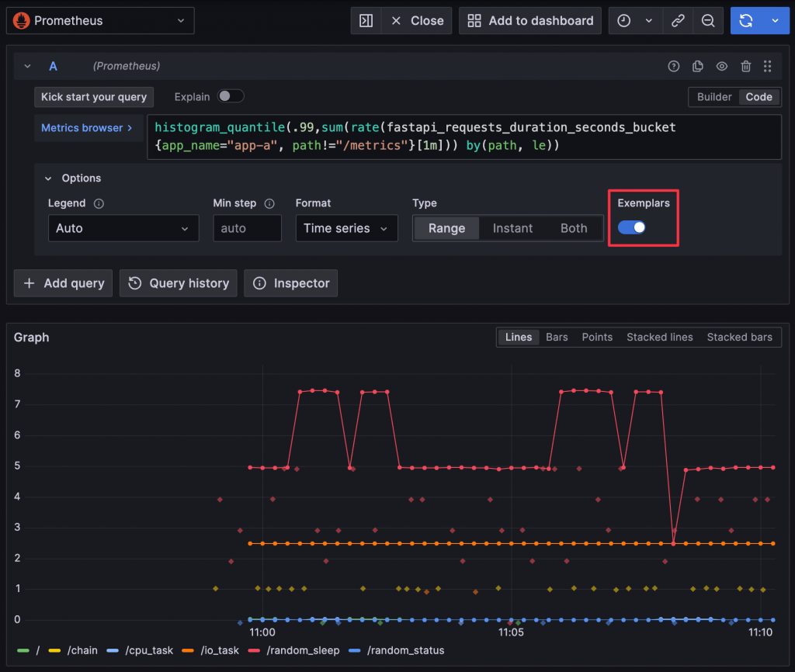Select Instant query type

[512, 228]
